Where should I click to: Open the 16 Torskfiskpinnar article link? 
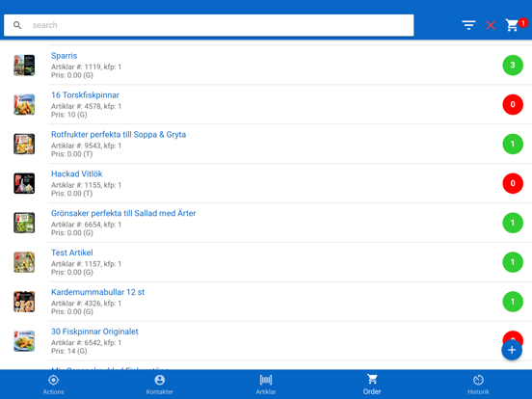85,95
